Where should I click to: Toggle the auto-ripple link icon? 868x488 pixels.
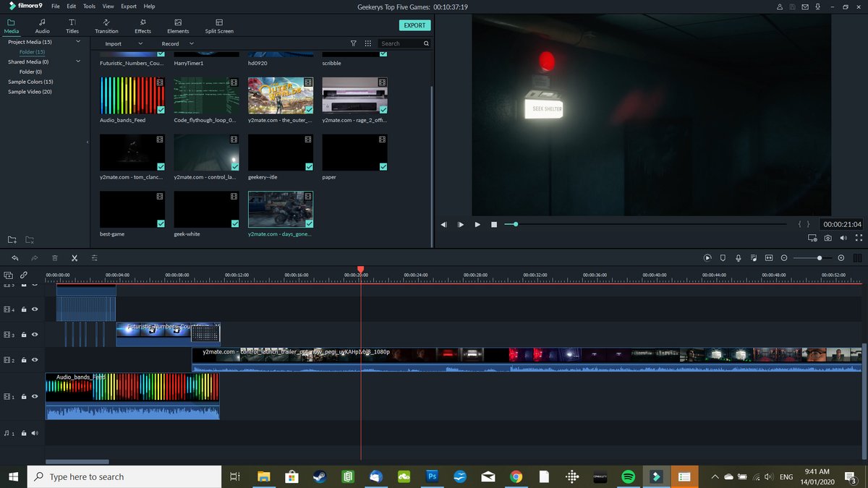24,275
